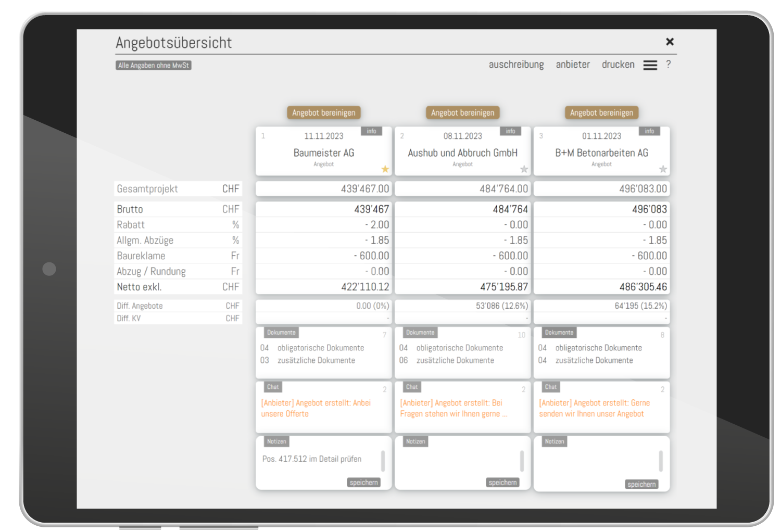Toggle favorite star for B+M Betonarbeiten AG
This screenshot has height=532, width=781.
pyautogui.click(x=663, y=169)
